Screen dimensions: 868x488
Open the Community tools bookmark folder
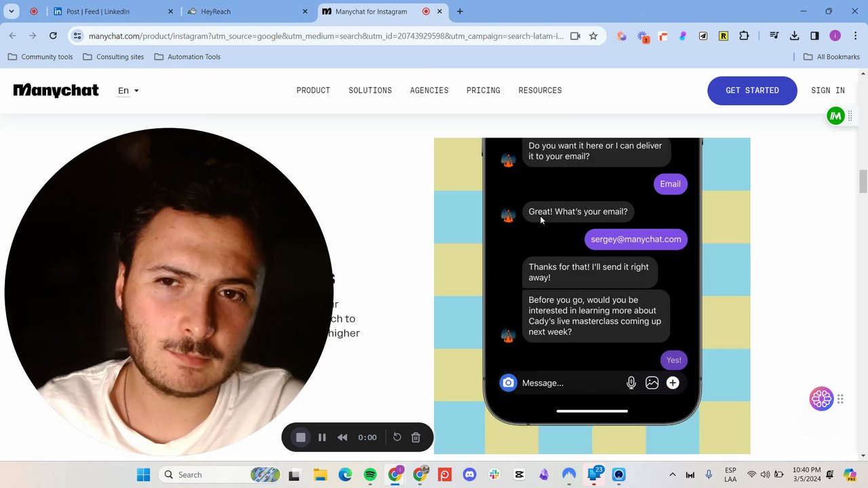[x=40, y=57]
